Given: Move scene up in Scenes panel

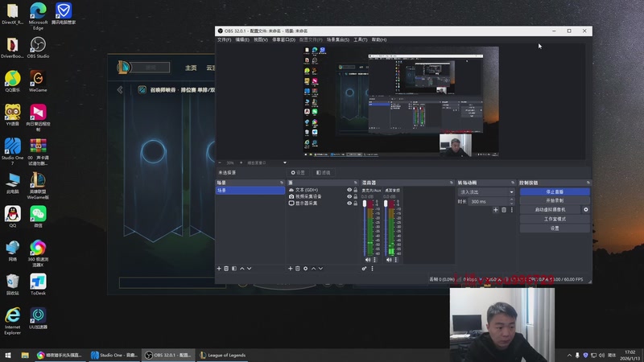Looking at the screenshot, I should (x=242, y=269).
